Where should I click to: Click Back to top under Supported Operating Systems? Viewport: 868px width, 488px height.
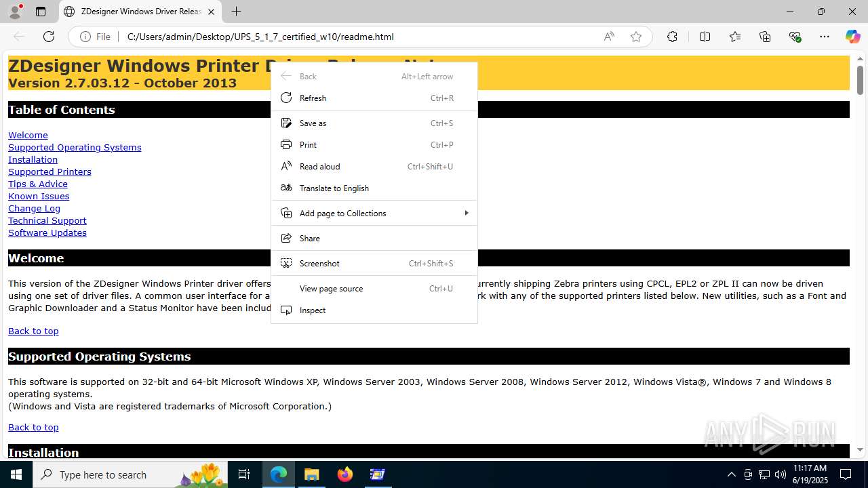click(x=33, y=427)
